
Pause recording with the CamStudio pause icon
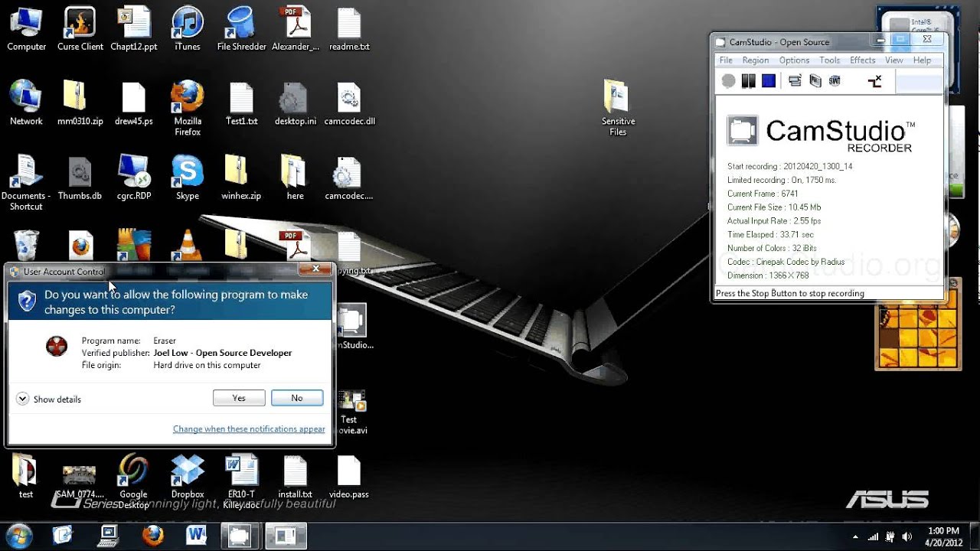[x=749, y=81]
